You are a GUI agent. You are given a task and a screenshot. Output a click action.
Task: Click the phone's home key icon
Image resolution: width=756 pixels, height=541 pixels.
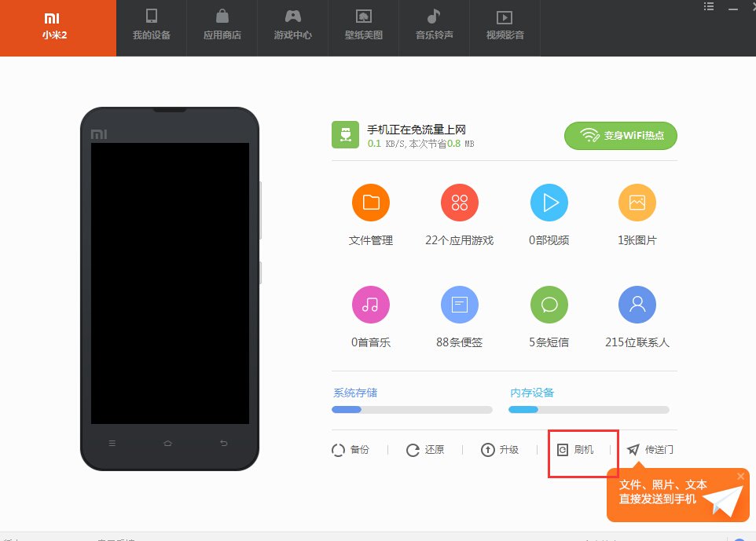coord(168,443)
